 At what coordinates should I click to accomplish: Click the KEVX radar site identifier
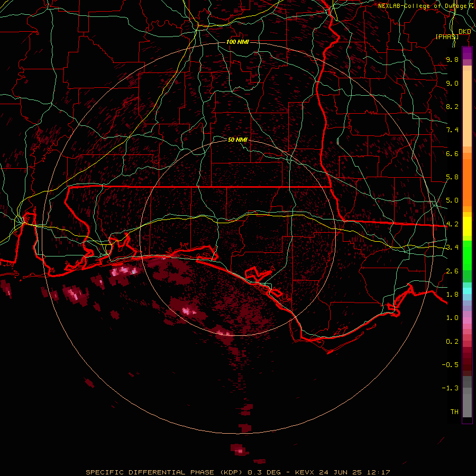305,472
